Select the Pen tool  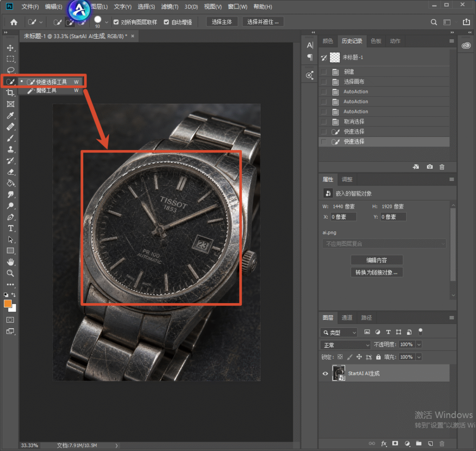pyautogui.click(x=10, y=217)
